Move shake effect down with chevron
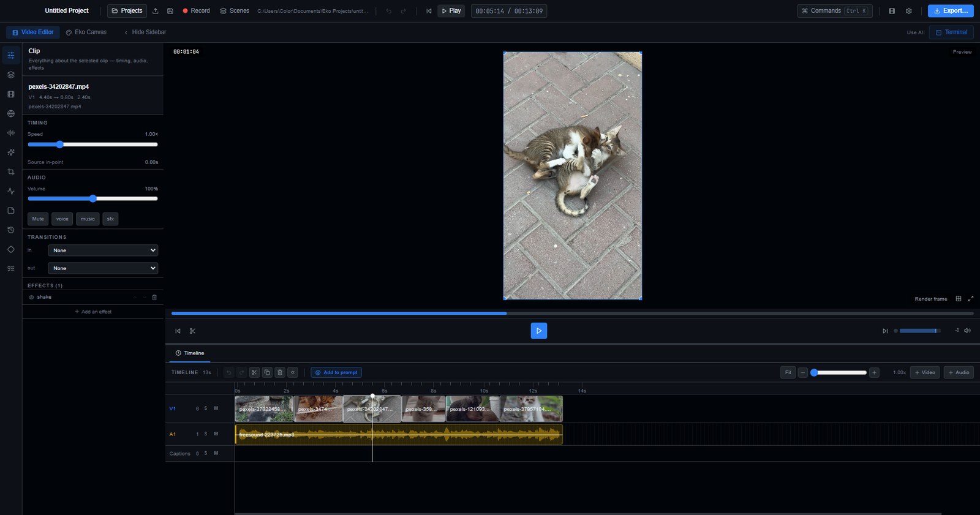 pos(145,298)
